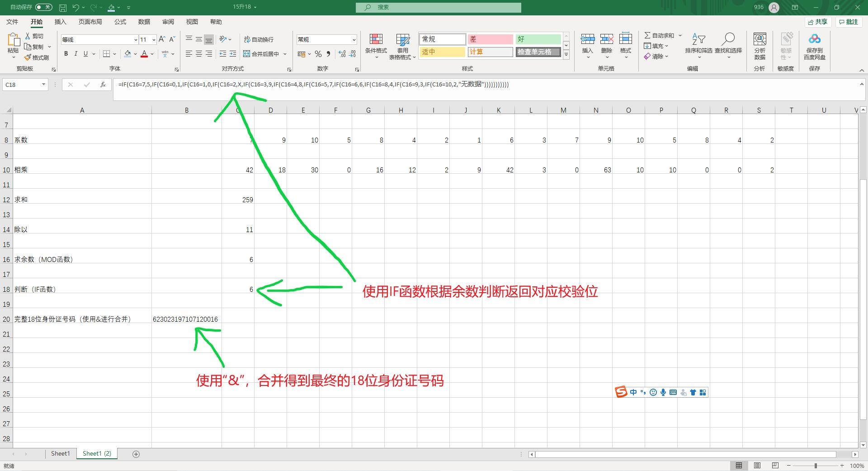Click the Format Painter (格式刷) icon
Viewport: 868px width, 471px height.
[28, 57]
